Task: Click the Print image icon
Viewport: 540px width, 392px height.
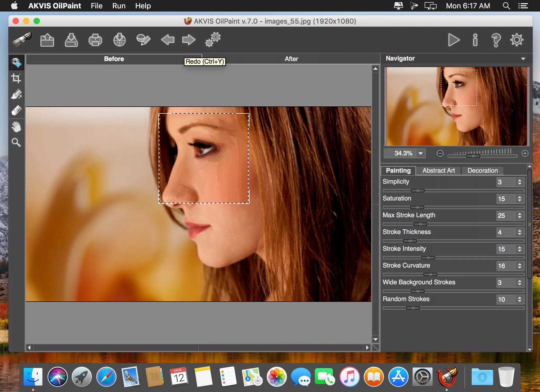Action: pyautogui.click(x=95, y=40)
